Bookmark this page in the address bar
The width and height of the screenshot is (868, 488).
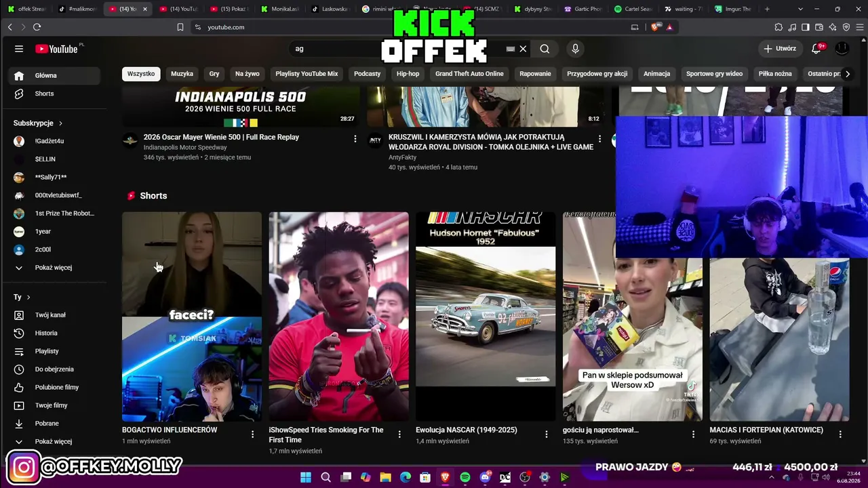tap(180, 27)
